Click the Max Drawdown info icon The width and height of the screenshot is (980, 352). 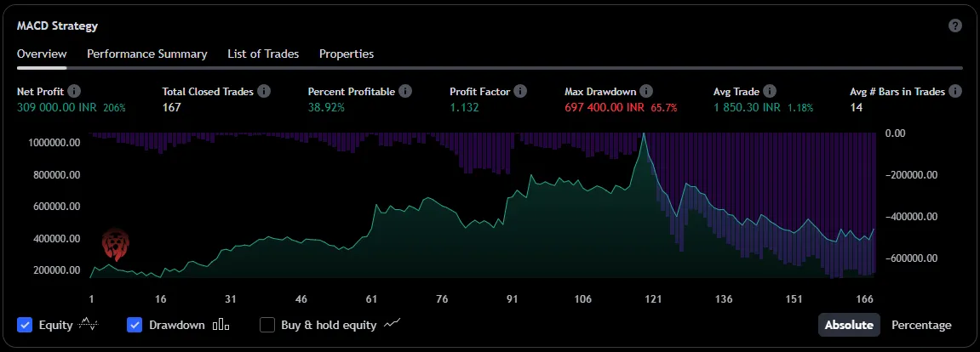(x=646, y=91)
